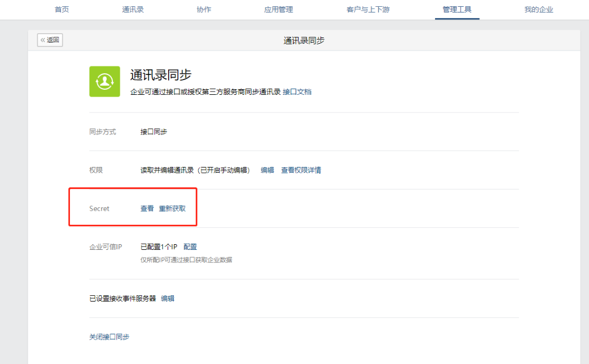Open the 协作 tab
This screenshot has width=589, height=364.
tap(204, 10)
